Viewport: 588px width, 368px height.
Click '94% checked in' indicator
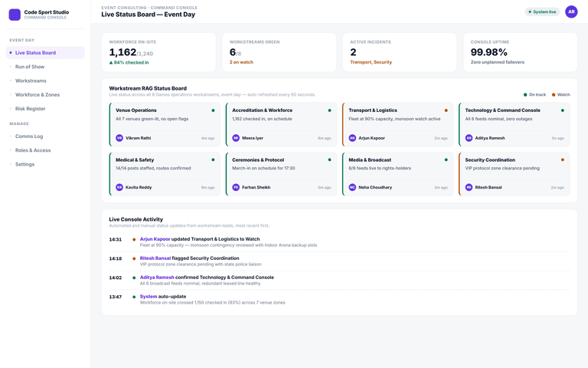tap(129, 62)
